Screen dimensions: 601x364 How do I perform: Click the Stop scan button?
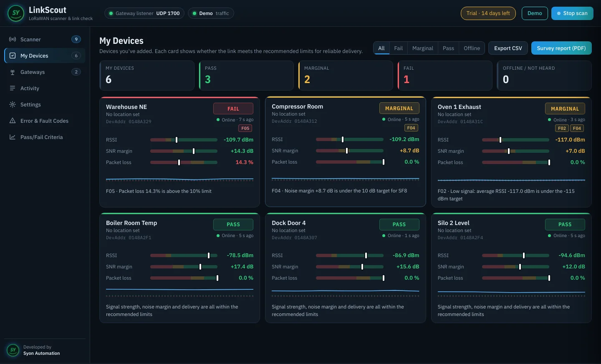coord(572,13)
